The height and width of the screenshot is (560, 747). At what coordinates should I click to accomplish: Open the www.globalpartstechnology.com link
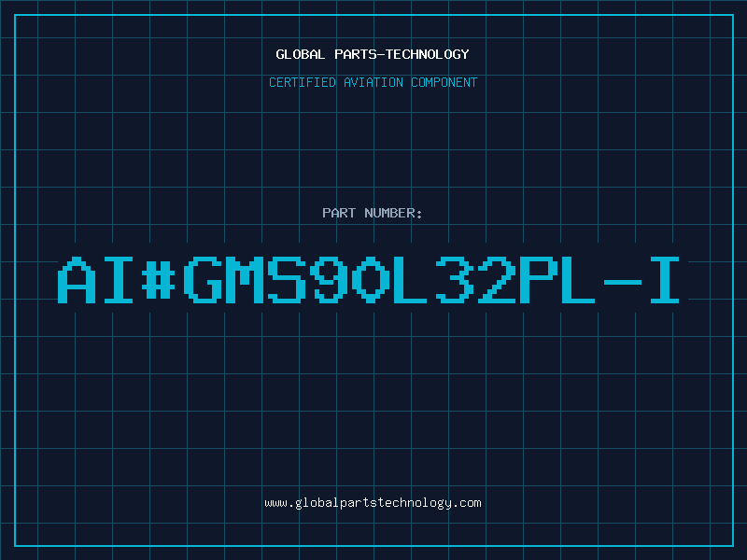click(373, 503)
